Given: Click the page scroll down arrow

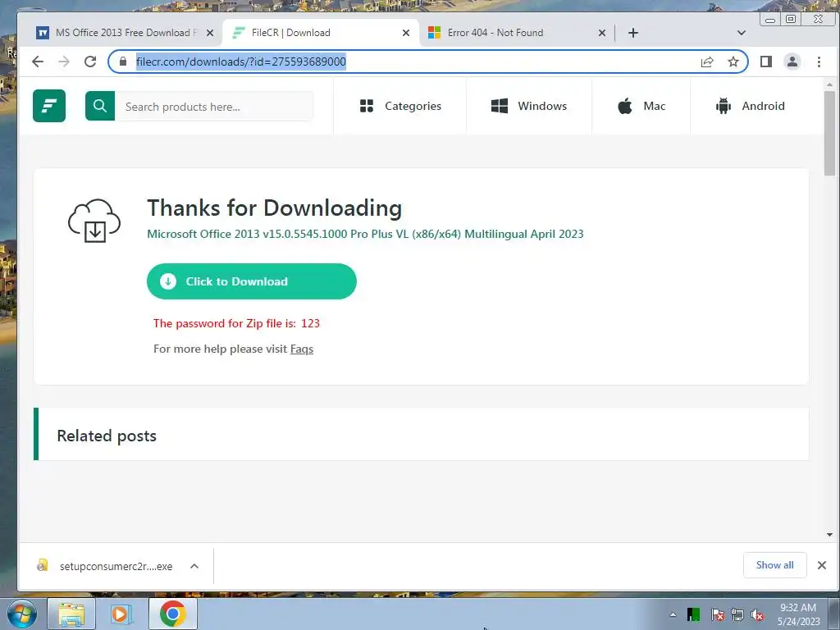Looking at the screenshot, I should 830,535.
